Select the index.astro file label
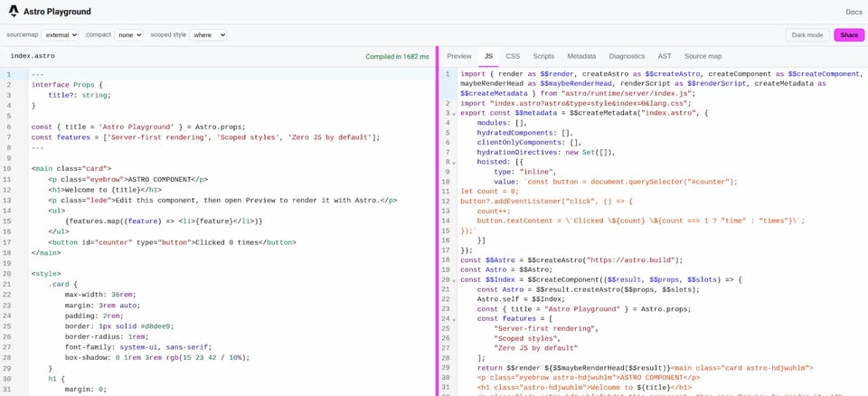This screenshot has height=396, width=868. [x=33, y=56]
